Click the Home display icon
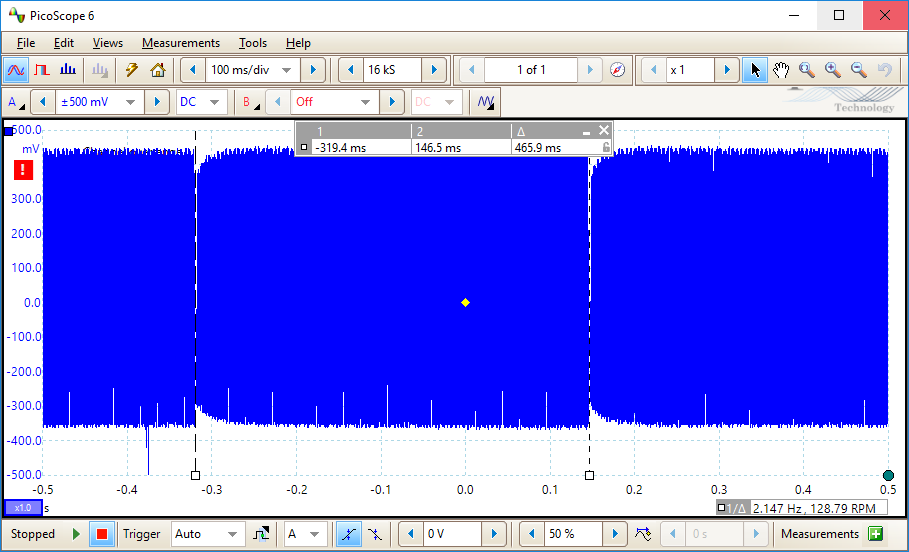The height and width of the screenshot is (552, 909). pyautogui.click(x=157, y=70)
